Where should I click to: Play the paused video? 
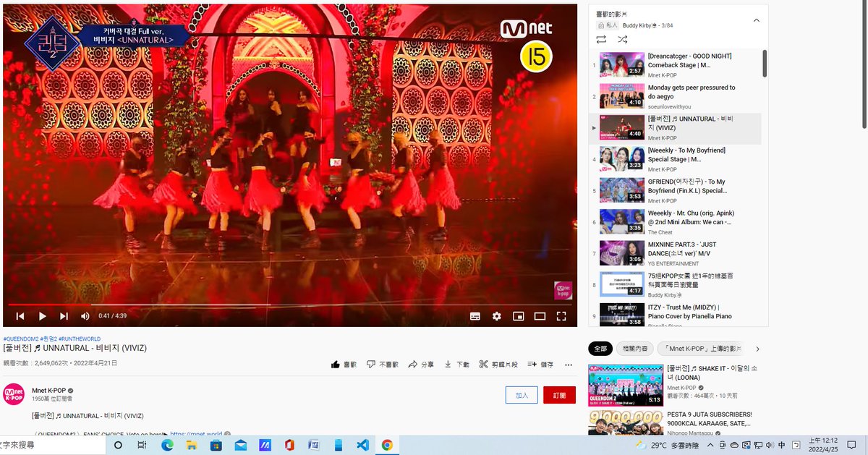(x=42, y=316)
